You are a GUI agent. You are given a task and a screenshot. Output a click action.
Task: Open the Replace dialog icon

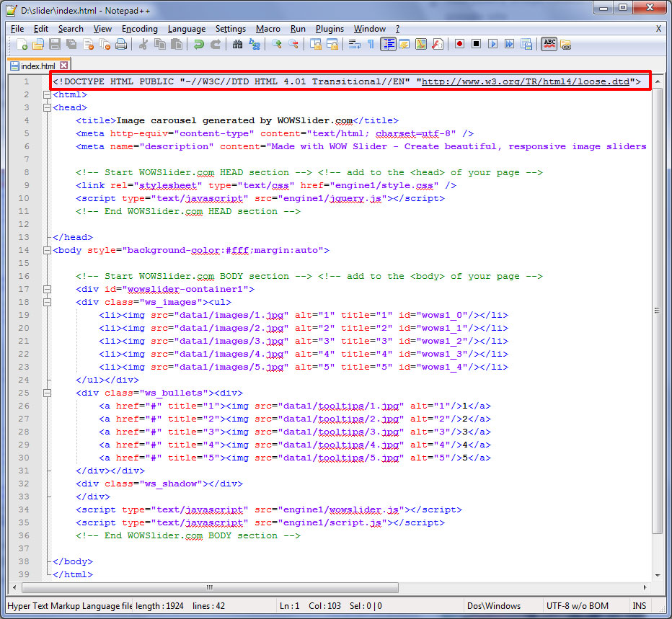pyautogui.click(x=254, y=44)
